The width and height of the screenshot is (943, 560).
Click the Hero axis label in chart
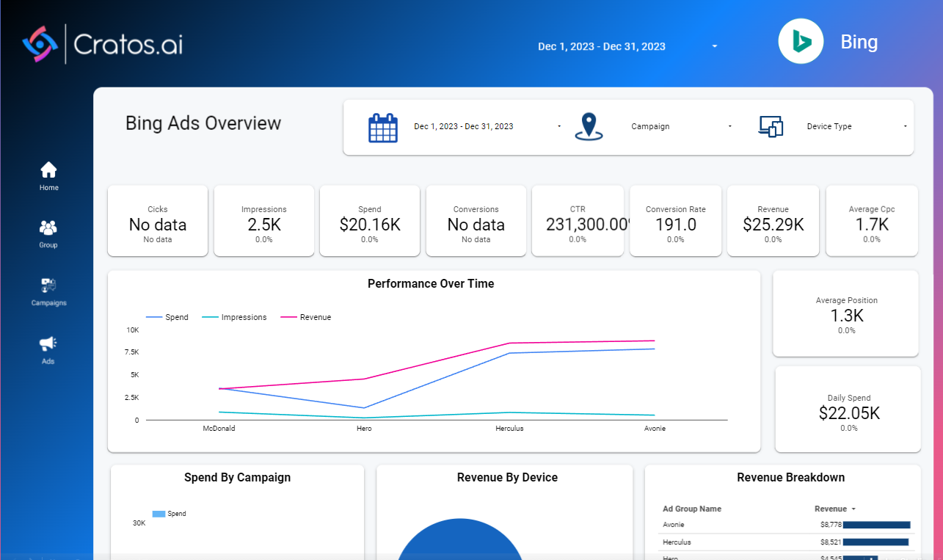tap(364, 428)
